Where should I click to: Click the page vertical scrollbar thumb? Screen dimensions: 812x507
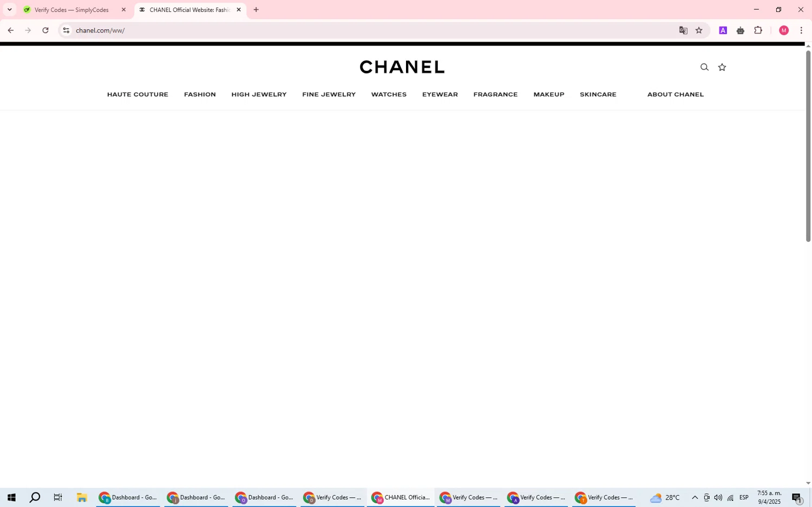point(808,146)
